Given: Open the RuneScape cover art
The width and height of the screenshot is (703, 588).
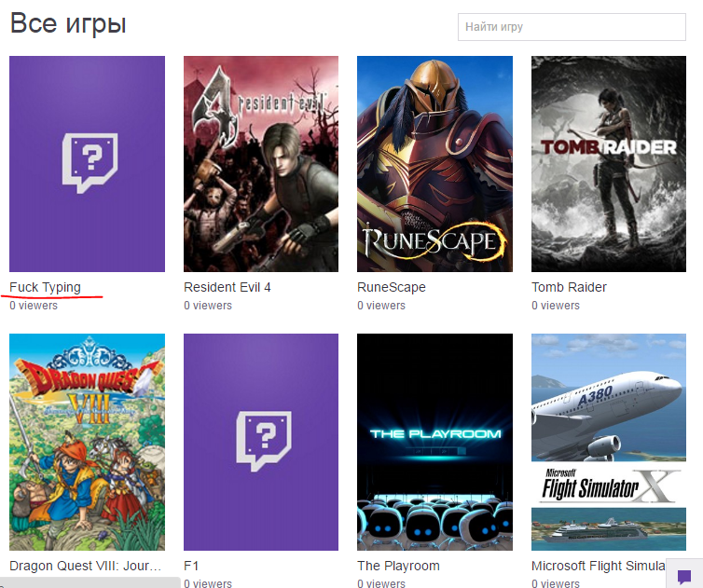Looking at the screenshot, I should 434,164.
